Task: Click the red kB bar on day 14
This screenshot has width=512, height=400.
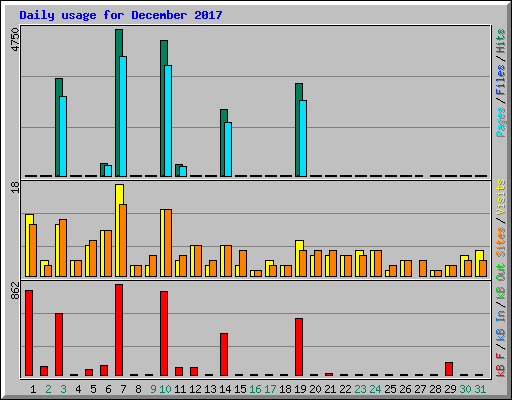Action: click(x=224, y=354)
